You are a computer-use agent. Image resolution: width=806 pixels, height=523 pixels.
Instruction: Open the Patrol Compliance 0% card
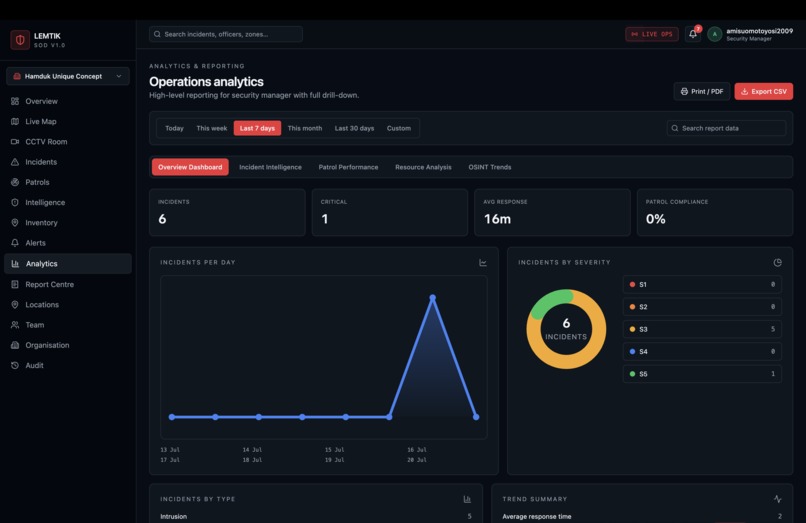pos(715,212)
